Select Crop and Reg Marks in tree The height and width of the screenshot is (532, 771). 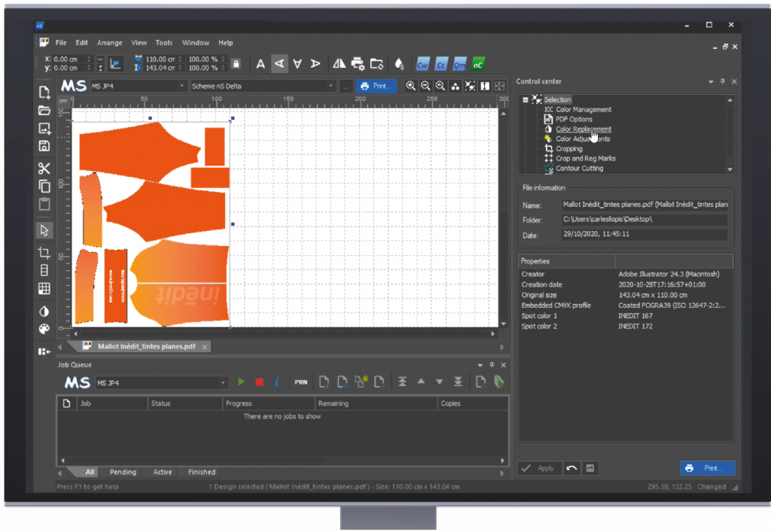585,159
